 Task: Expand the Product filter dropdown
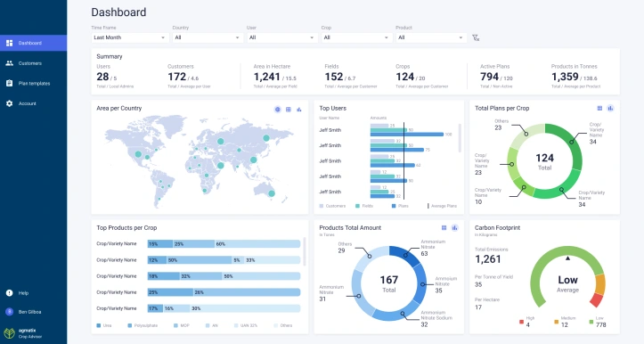pyautogui.click(x=431, y=37)
